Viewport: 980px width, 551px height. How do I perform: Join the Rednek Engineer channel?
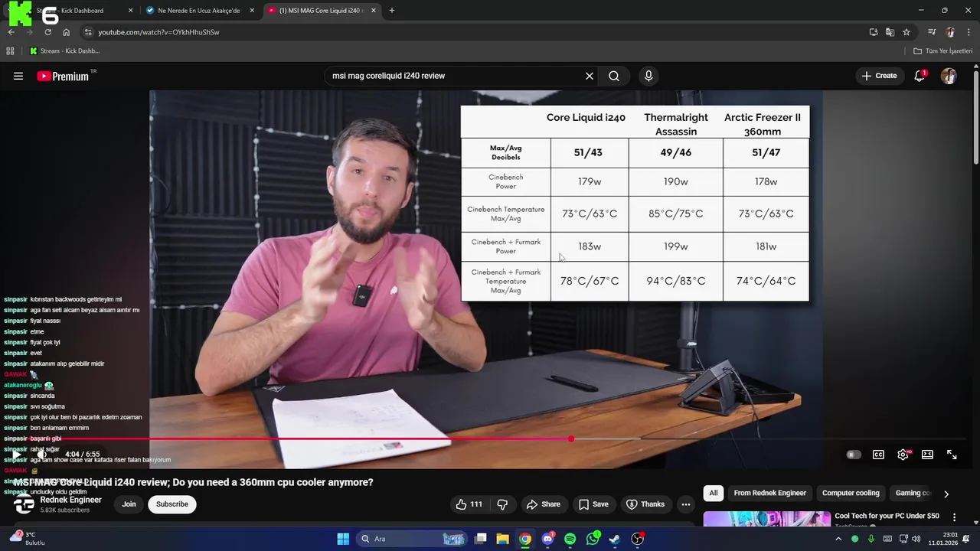coord(129,504)
